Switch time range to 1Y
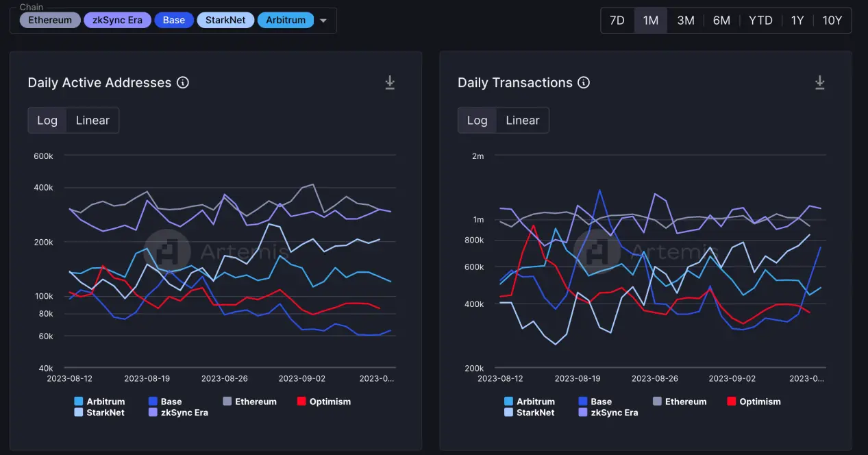This screenshot has width=868, height=455. click(x=797, y=21)
